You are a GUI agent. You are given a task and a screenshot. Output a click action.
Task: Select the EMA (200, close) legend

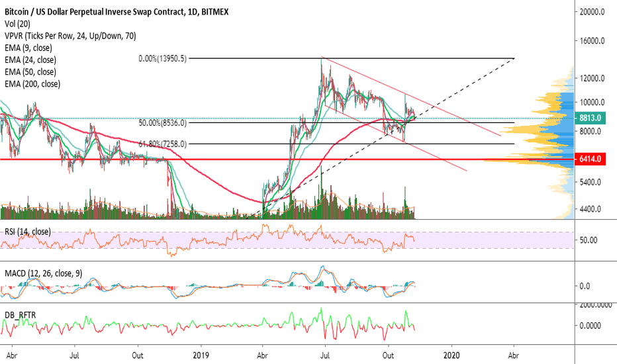click(x=32, y=84)
